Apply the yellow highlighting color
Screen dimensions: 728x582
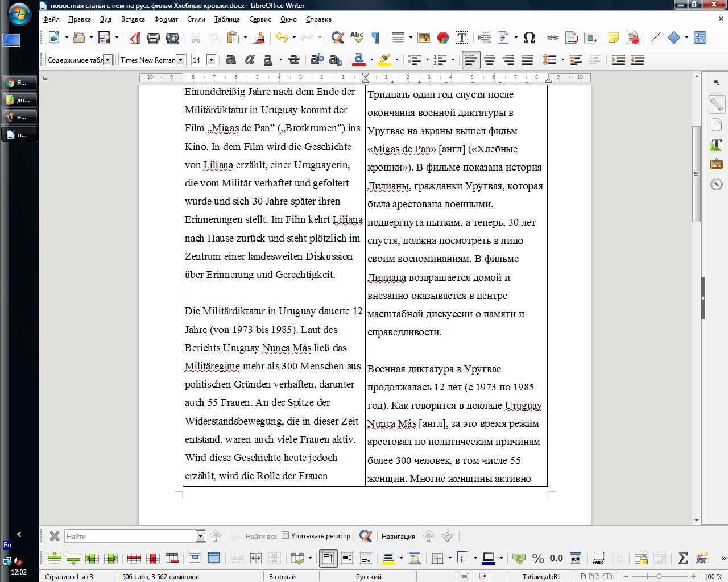pos(384,60)
